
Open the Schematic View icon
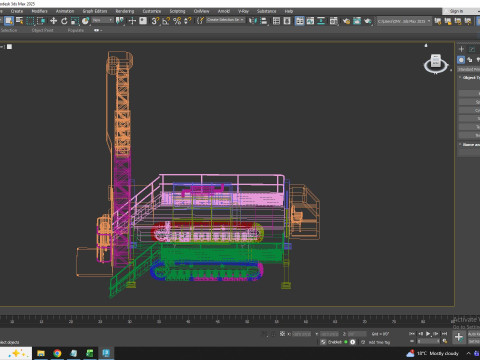(x=321, y=21)
